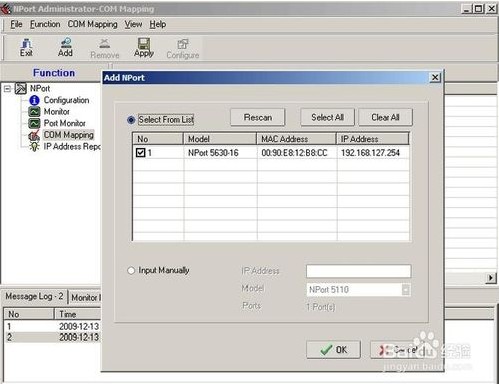
Task: Click the Exit toolbar icon
Action: (26, 47)
